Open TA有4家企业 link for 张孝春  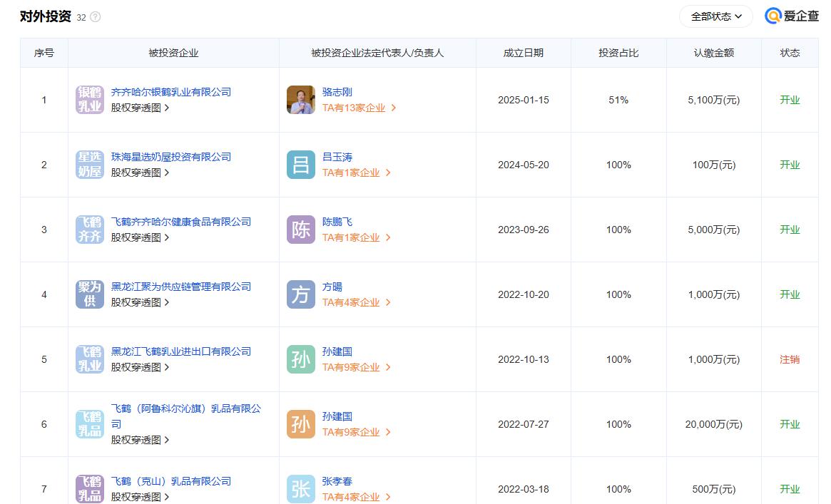pos(356,497)
